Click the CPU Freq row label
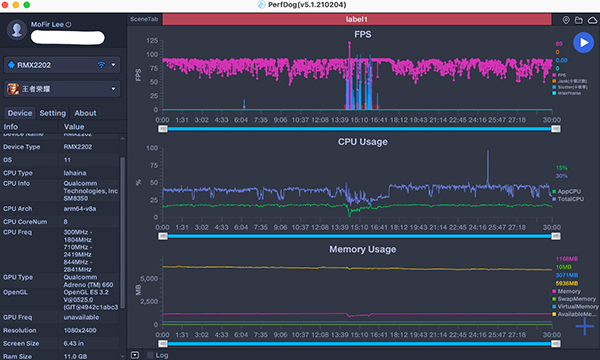The image size is (600, 360). click(x=18, y=232)
